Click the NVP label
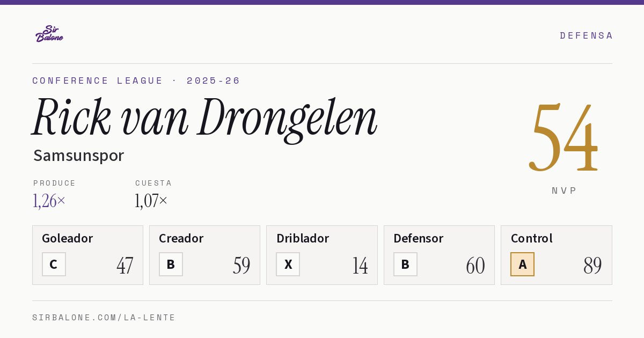 [564, 190]
